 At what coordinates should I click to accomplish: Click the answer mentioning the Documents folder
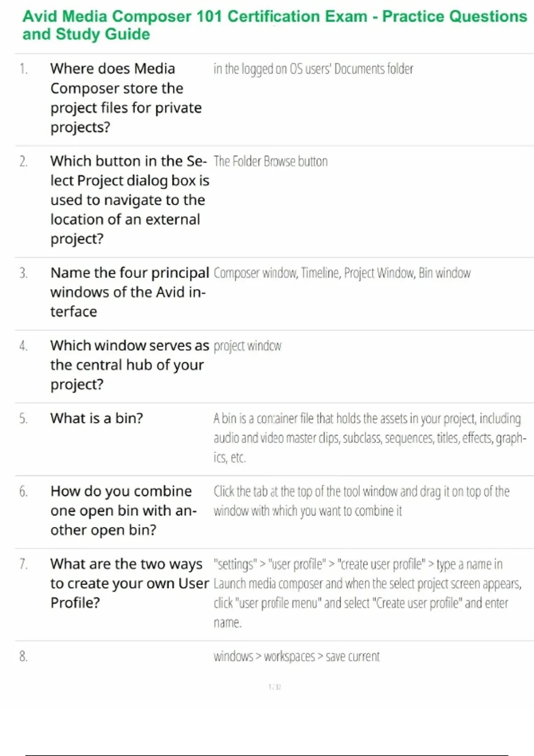(x=313, y=69)
